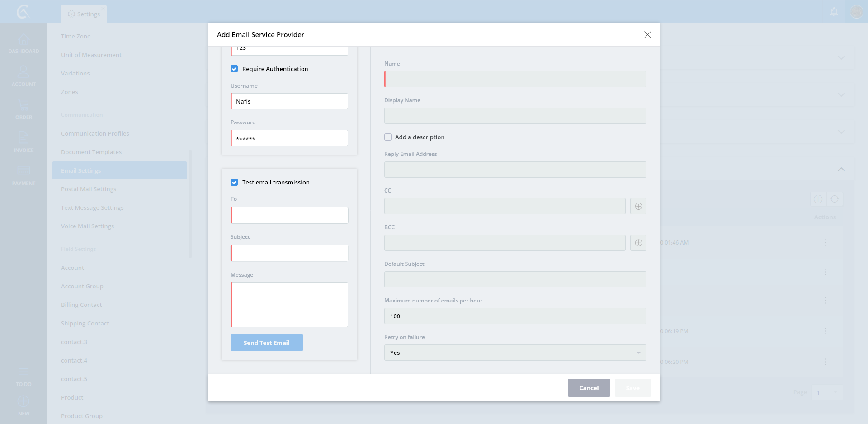Click the notification bell icon
Screen dimensions: 868x424
coord(834,12)
